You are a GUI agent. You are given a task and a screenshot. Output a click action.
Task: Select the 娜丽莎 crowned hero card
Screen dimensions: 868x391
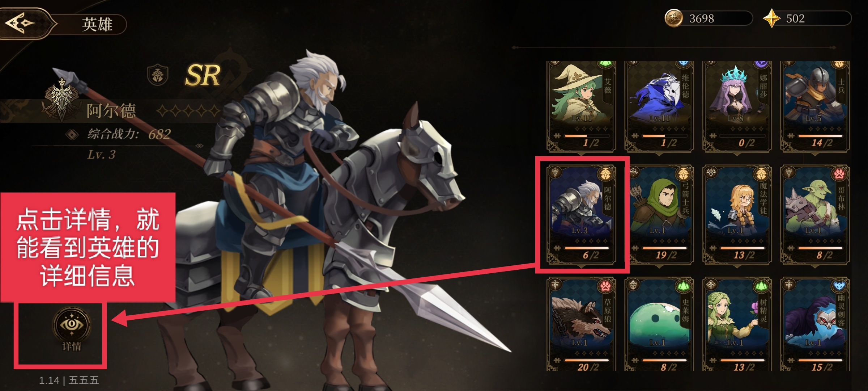click(x=737, y=106)
